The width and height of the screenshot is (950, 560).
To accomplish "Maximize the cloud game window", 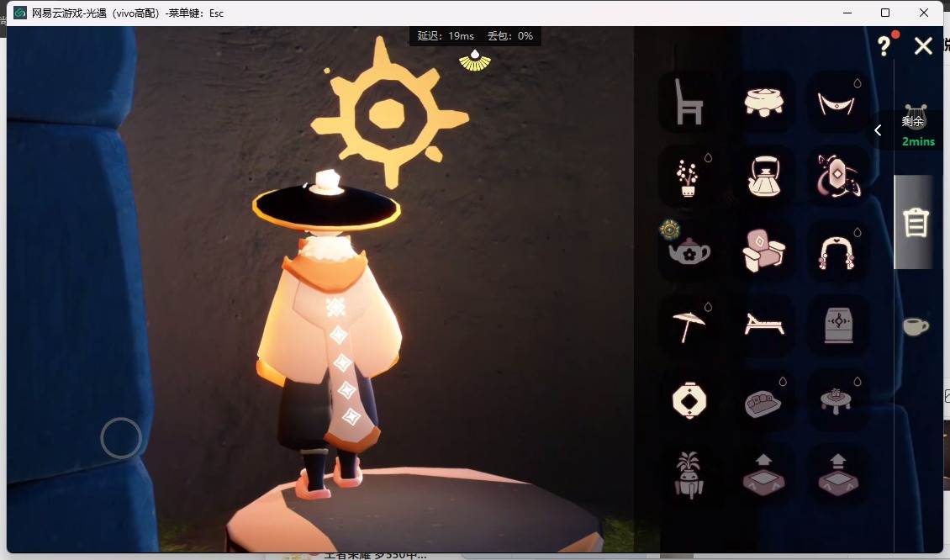I will pyautogui.click(x=885, y=13).
